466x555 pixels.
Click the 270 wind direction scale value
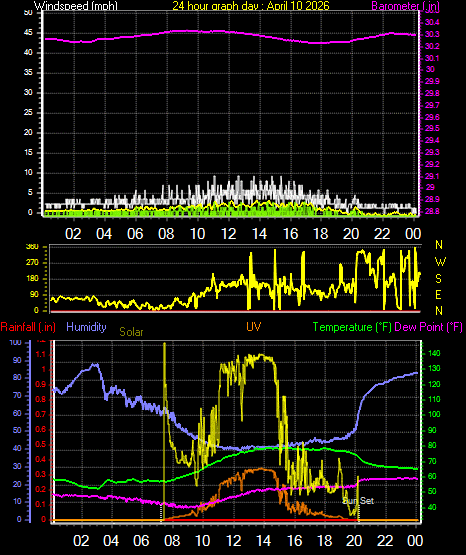click(32, 263)
